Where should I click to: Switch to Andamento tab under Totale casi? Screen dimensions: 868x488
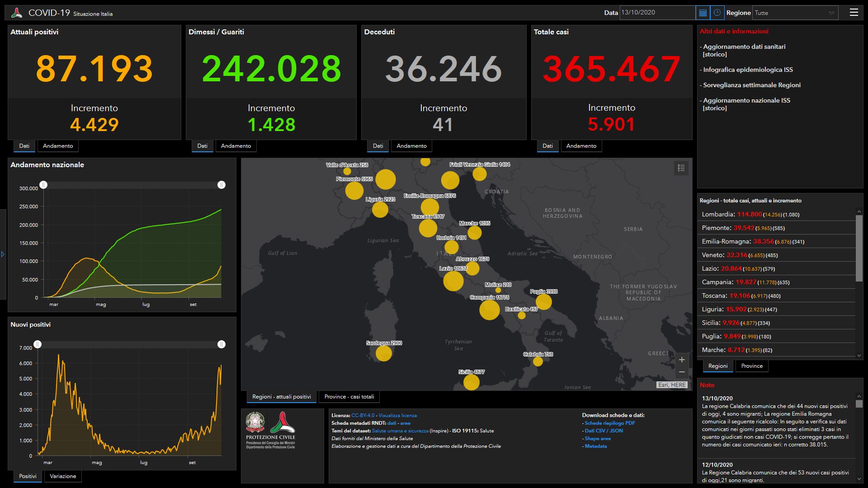[581, 146]
